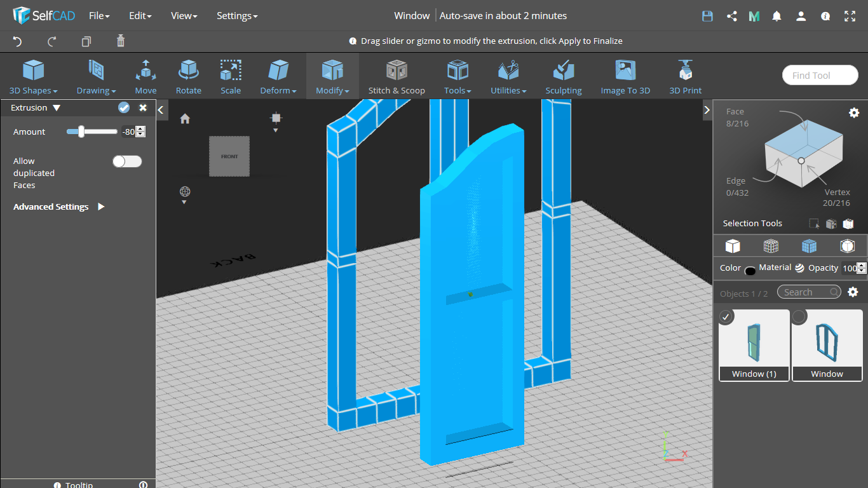Screen dimensions: 868x488
Task: Click the Find Tool search box
Action: pos(820,75)
